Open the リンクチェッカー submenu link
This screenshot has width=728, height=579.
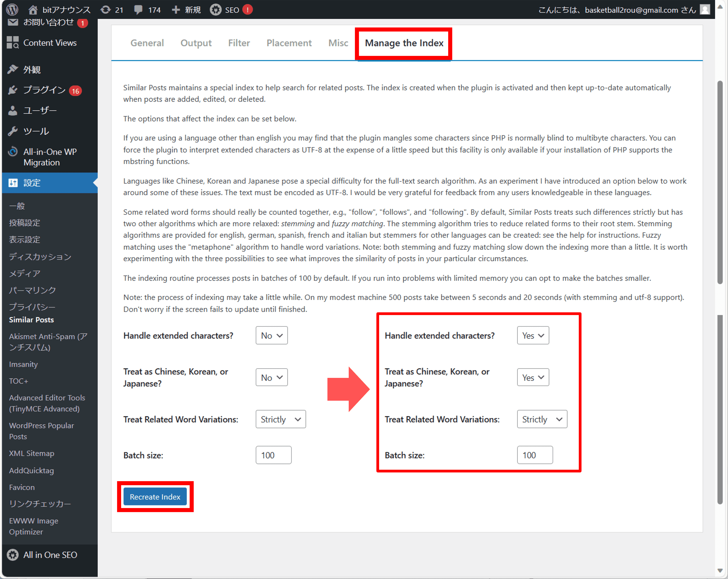pos(40,504)
